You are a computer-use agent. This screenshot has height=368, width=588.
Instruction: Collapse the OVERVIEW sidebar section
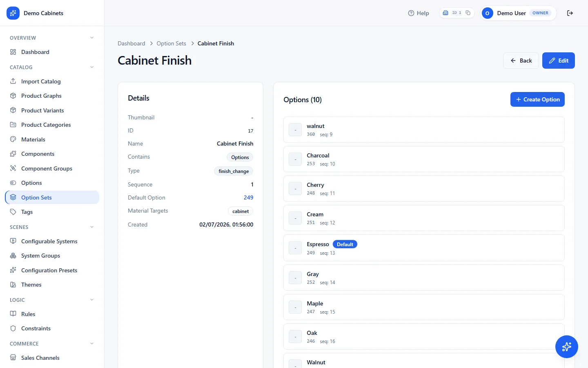[92, 38]
